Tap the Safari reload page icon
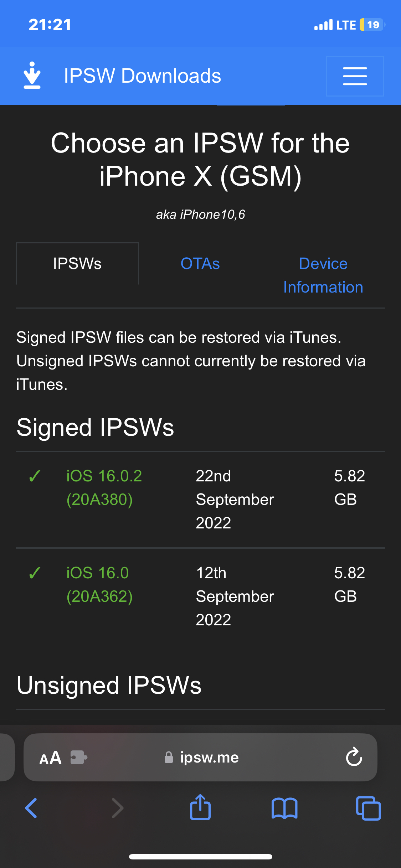 tap(354, 757)
